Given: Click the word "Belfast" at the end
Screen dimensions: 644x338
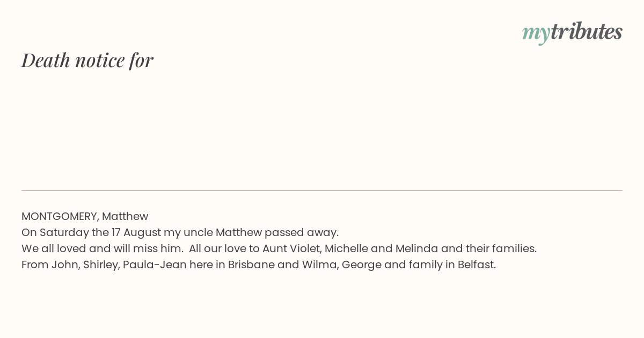Looking at the screenshot, I should coord(475,264).
